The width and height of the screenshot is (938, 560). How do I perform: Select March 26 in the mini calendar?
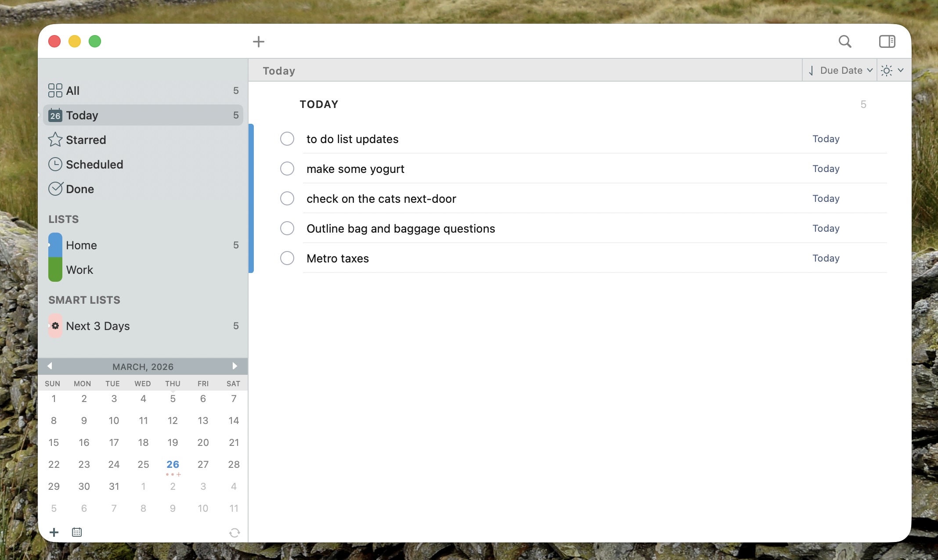pos(173,464)
